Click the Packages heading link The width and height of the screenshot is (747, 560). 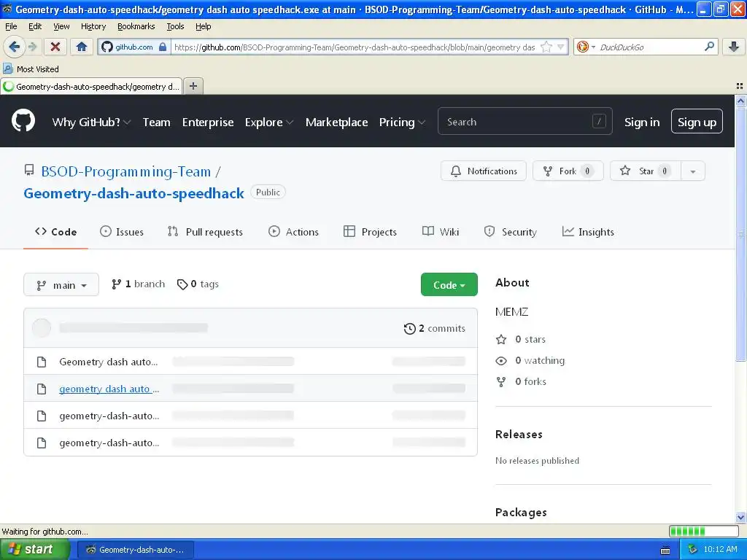point(521,513)
